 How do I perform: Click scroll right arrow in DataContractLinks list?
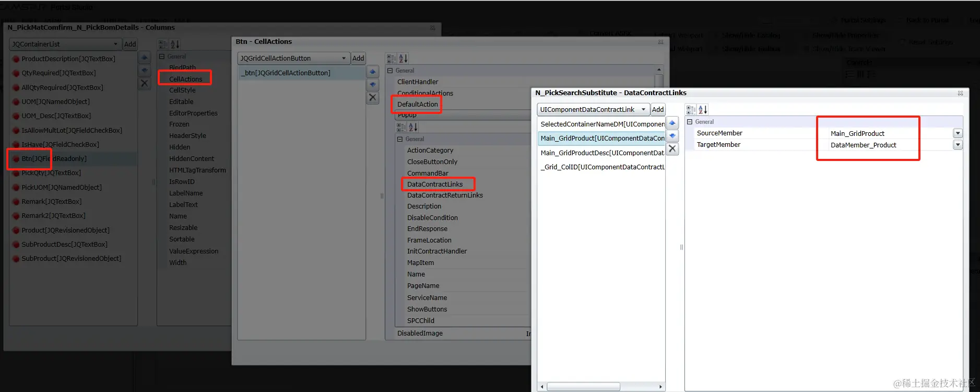click(x=660, y=387)
